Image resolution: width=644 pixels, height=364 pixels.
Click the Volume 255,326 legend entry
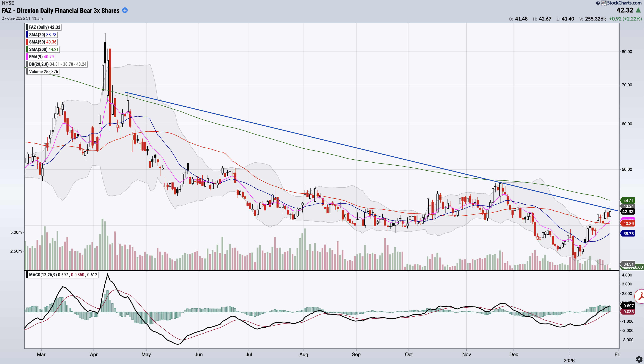[43, 72]
